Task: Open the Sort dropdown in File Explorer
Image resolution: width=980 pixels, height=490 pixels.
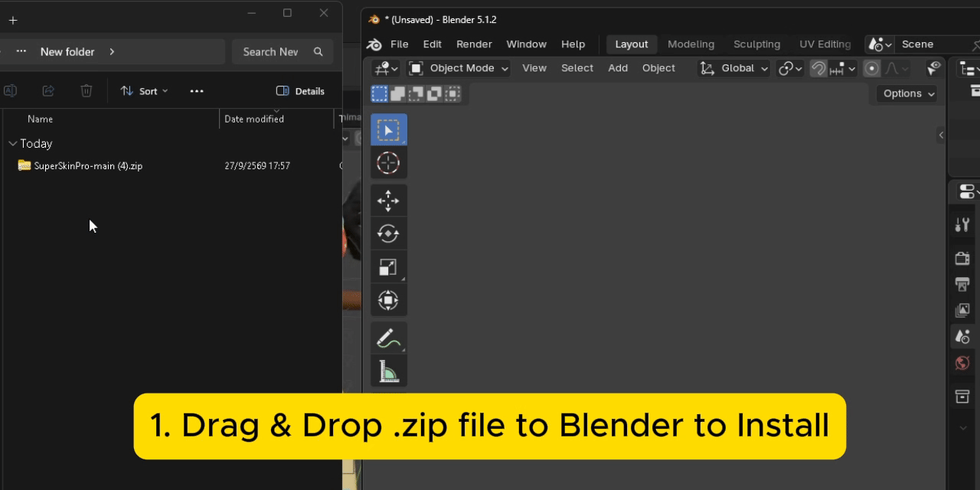Action: pos(145,91)
